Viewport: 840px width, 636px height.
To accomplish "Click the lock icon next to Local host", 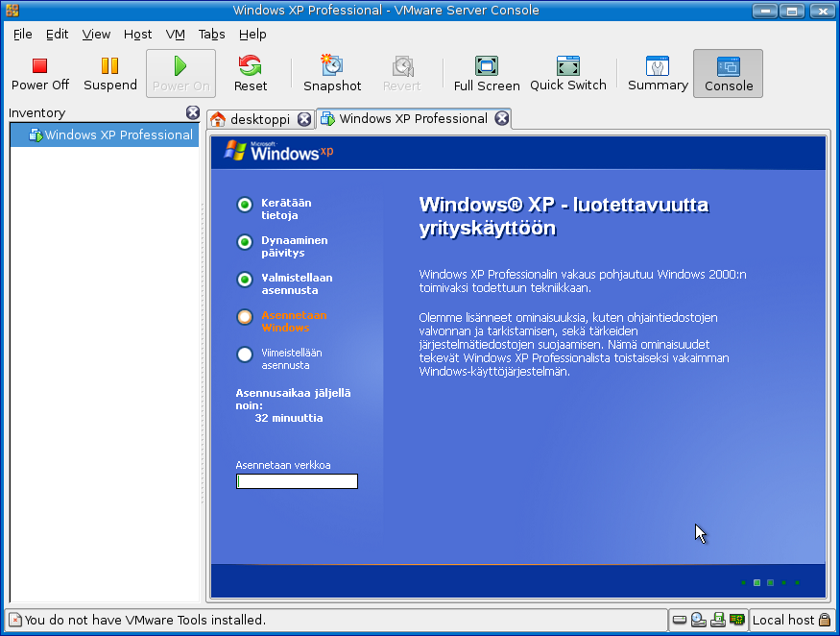I will tap(824, 620).
